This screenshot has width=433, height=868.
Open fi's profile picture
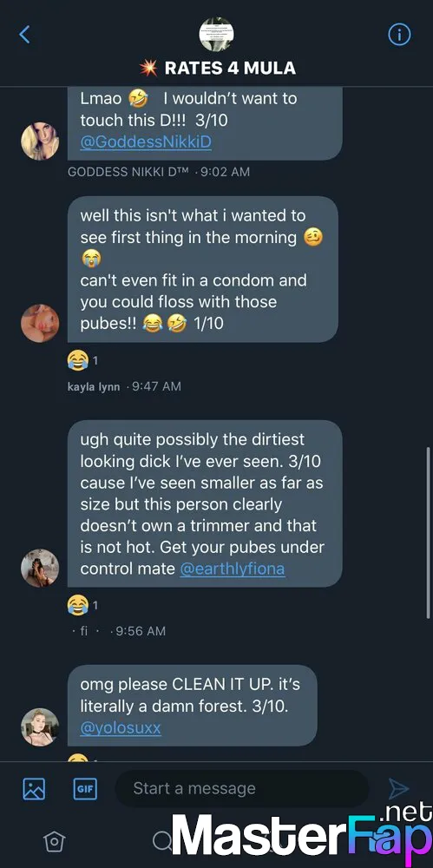[40, 568]
